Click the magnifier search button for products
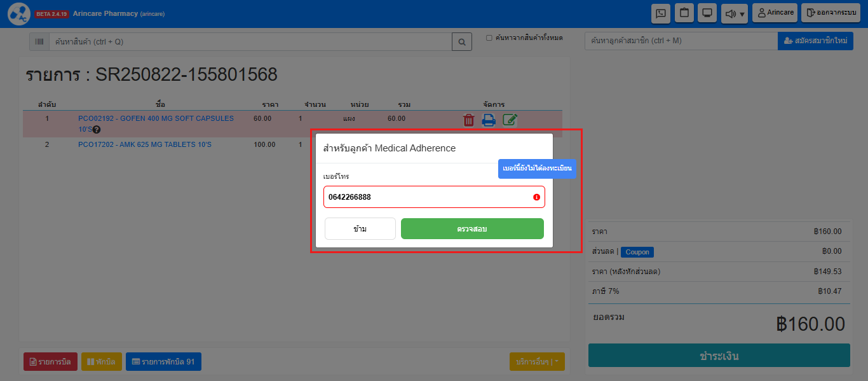This screenshot has height=381, width=868. pyautogui.click(x=462, y=42)
